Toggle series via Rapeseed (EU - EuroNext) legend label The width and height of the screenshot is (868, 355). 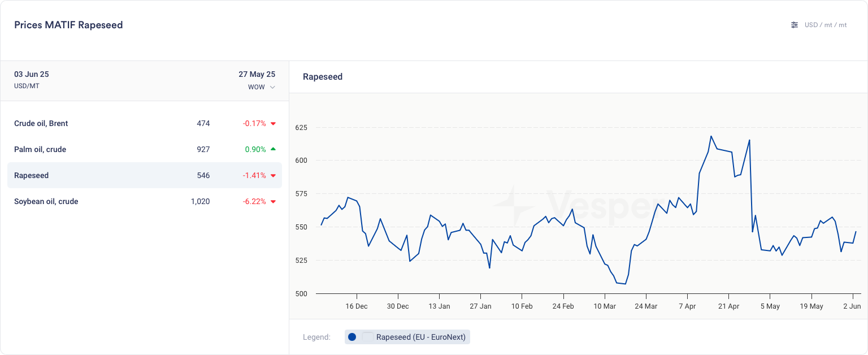tap(420, 337)
